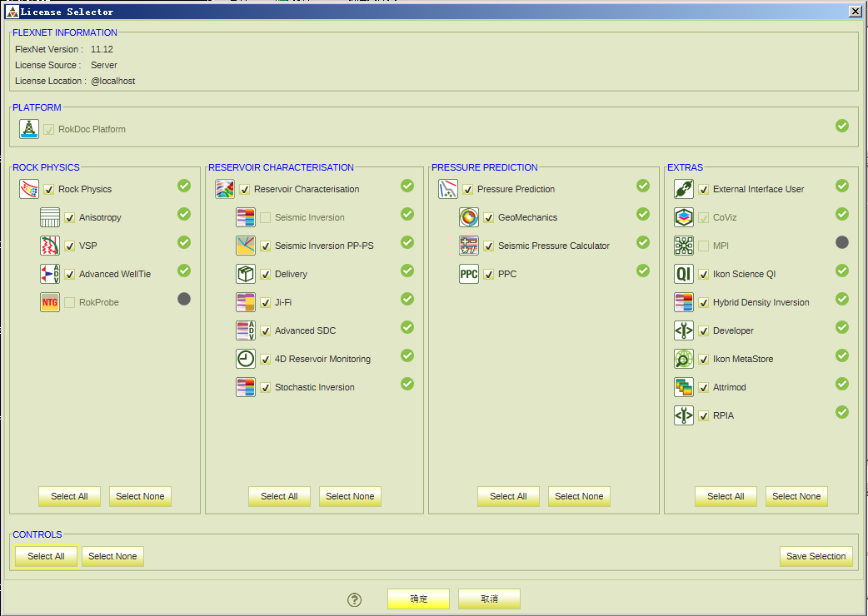Click the CoViz layers icon
Viewport: 868px width, 616px height.
pyautogui.click(x=684, y=217)
